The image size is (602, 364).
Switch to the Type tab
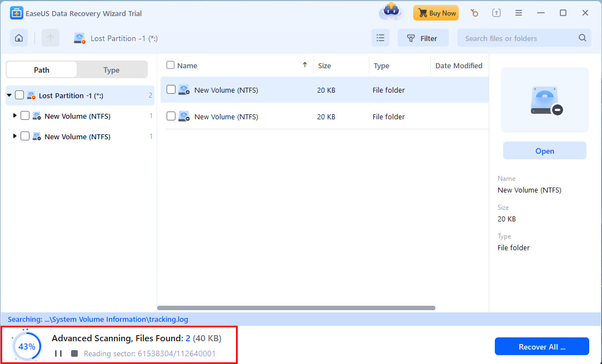point(112,70)
